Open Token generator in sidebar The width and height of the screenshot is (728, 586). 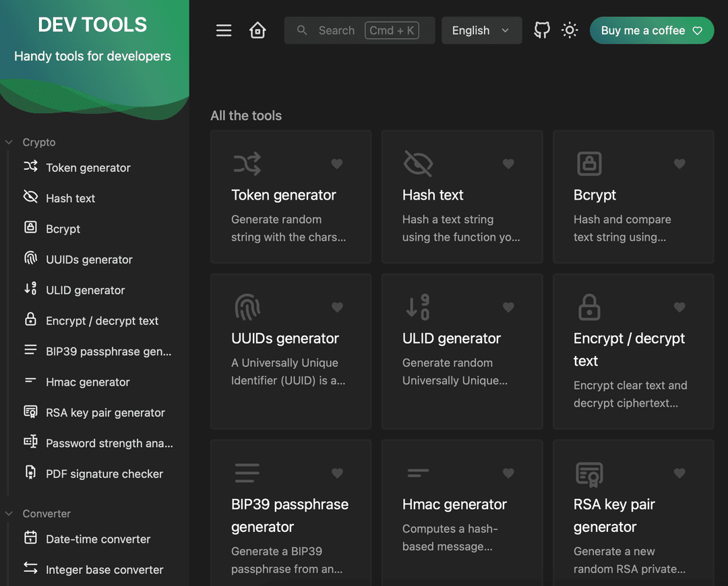[x=88, y=168]
